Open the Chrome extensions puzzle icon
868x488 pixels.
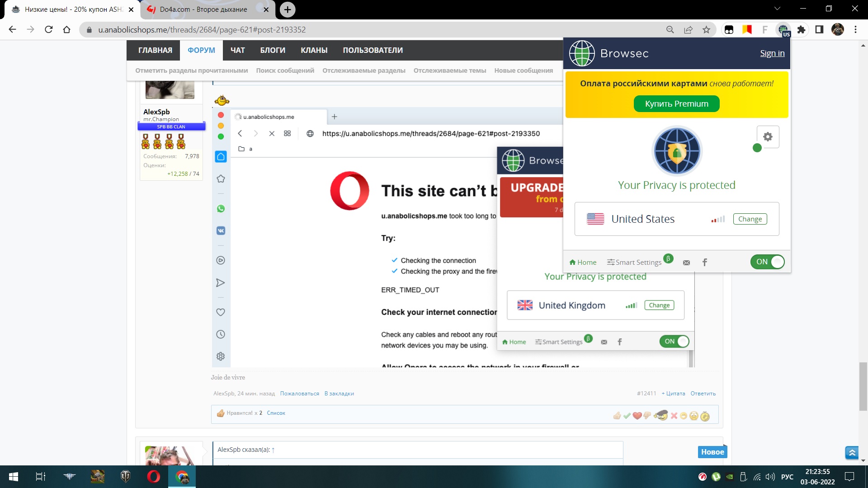802,30
